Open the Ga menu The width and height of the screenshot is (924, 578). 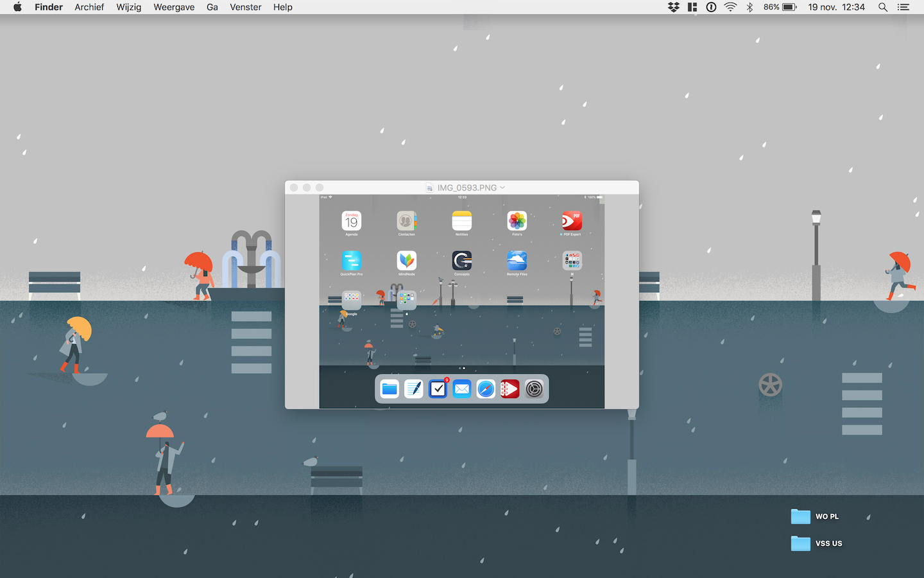(212, 7)
